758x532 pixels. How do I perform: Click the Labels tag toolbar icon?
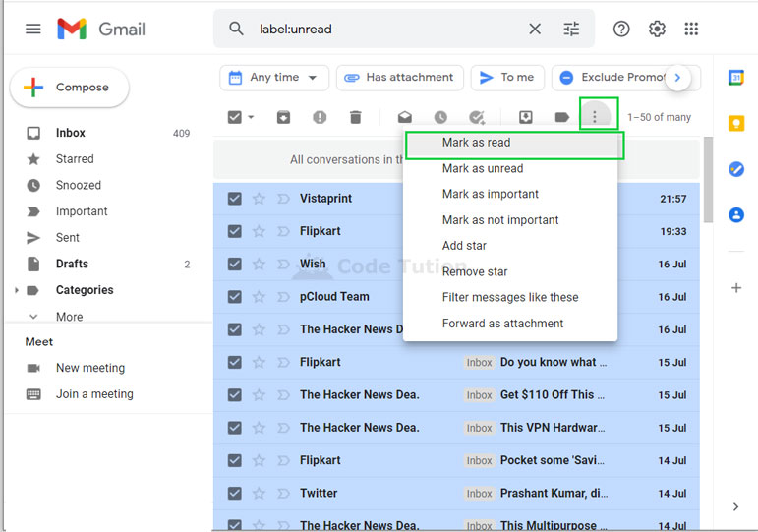click(561, 117)
